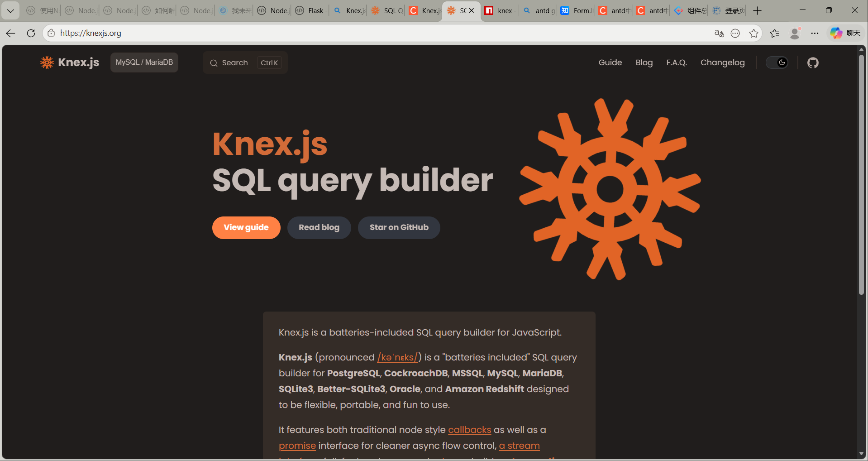868x461 pixels.
Task: Go back with the browser back arrow
Action: (x=11, y=33)
